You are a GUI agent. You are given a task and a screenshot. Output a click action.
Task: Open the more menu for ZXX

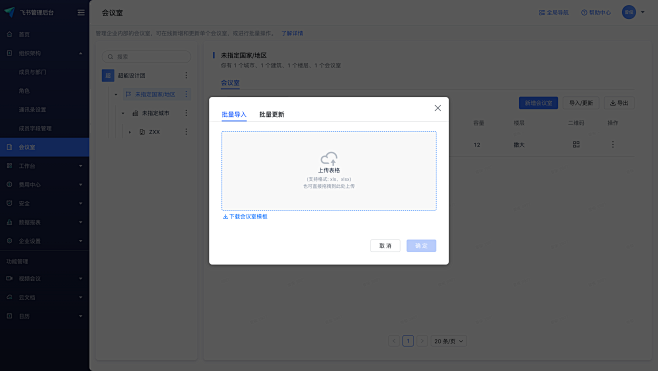[186, 132]
